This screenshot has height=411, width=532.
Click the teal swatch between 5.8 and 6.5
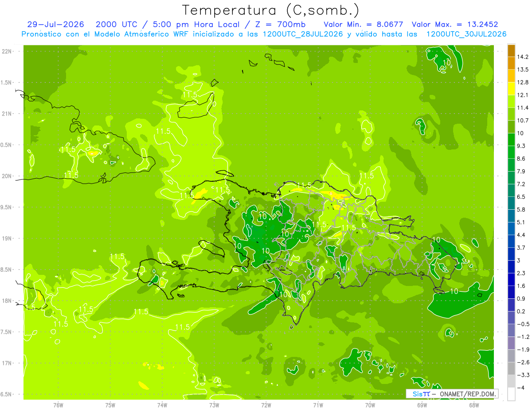(511, 203)
